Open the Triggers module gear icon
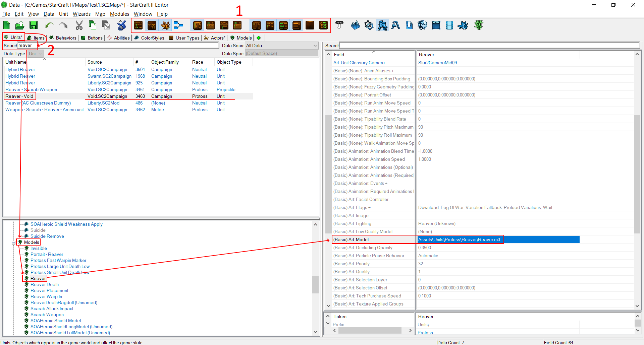The image size is (644, 345). (x=369, y=25)
